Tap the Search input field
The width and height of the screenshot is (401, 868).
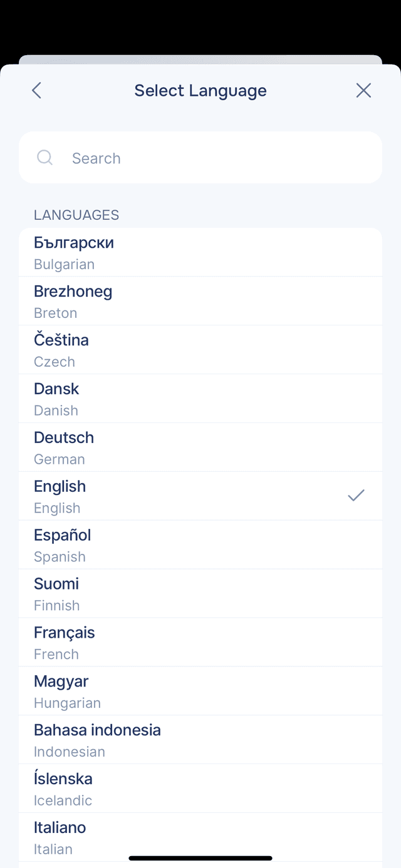[x=200, y=158]
